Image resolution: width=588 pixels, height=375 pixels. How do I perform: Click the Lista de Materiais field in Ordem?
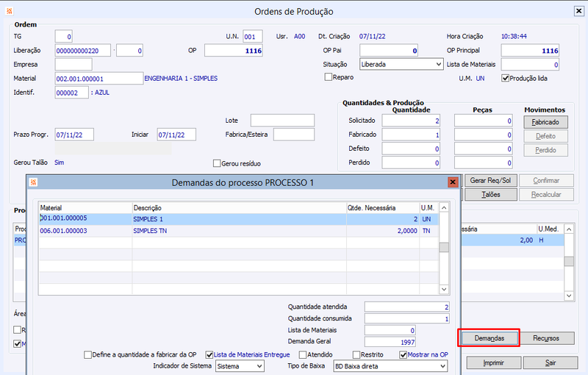[530, 65]
